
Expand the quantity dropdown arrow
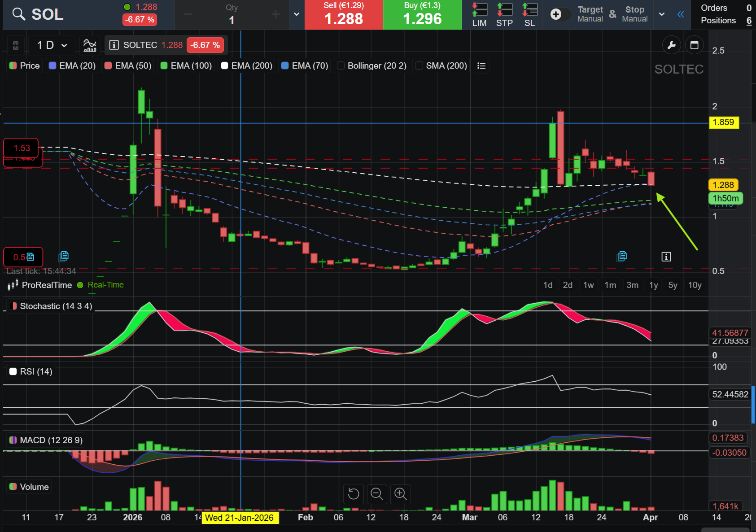[x=296, y=14]
